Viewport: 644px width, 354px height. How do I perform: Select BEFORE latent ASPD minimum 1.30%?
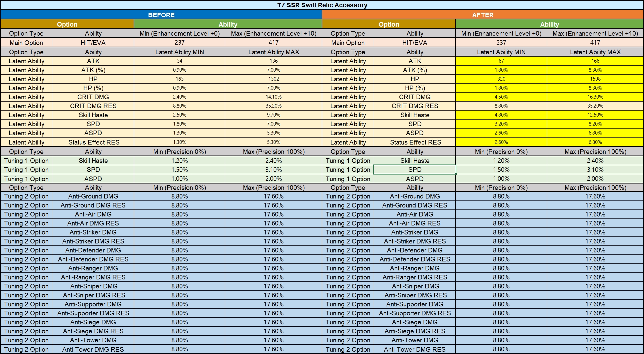pyautogui.click(x=180, y=133)
